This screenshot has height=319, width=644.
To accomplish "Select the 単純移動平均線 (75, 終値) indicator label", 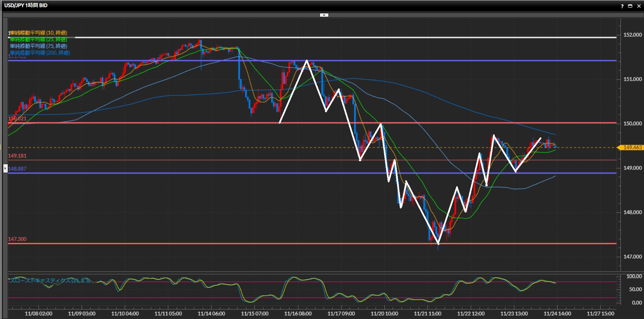I will click(38, 46).
